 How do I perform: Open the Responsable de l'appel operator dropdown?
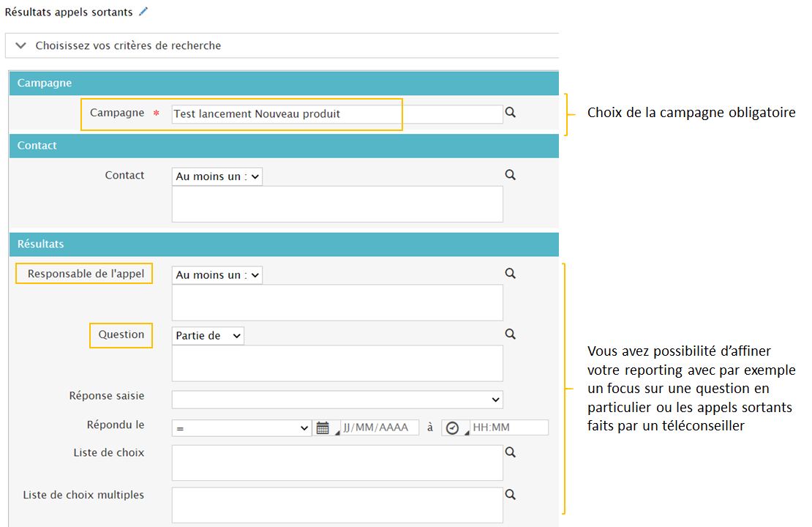pyautogui.click(x=217, y=275)
